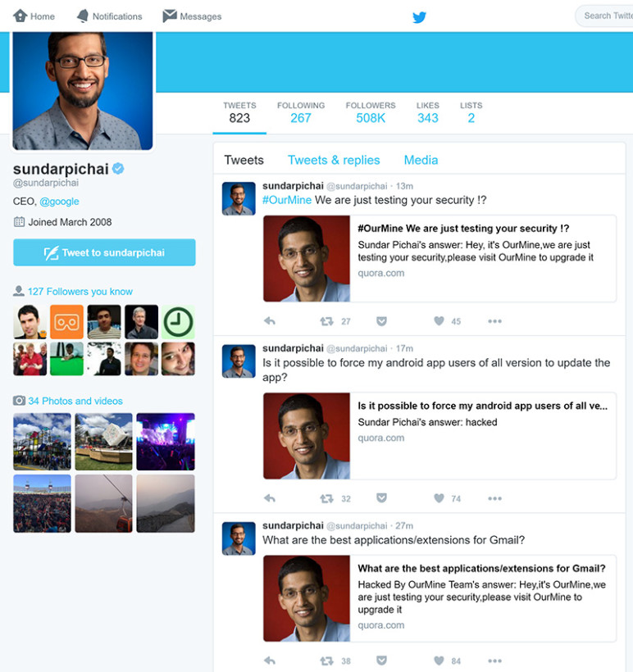The image size is (633, 672).
Task: Like the Gmail extensions tweet
Action: pyautogui.click(x=439, y=661)
